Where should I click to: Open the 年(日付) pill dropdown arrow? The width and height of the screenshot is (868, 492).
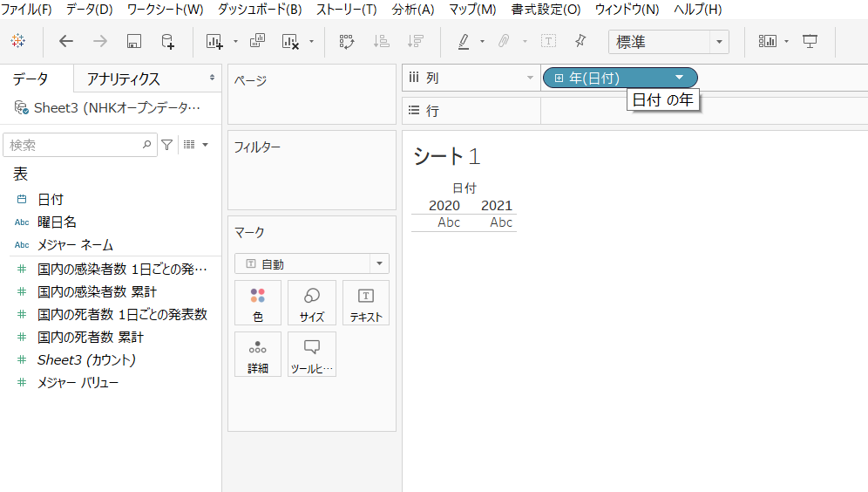(679, 78)
